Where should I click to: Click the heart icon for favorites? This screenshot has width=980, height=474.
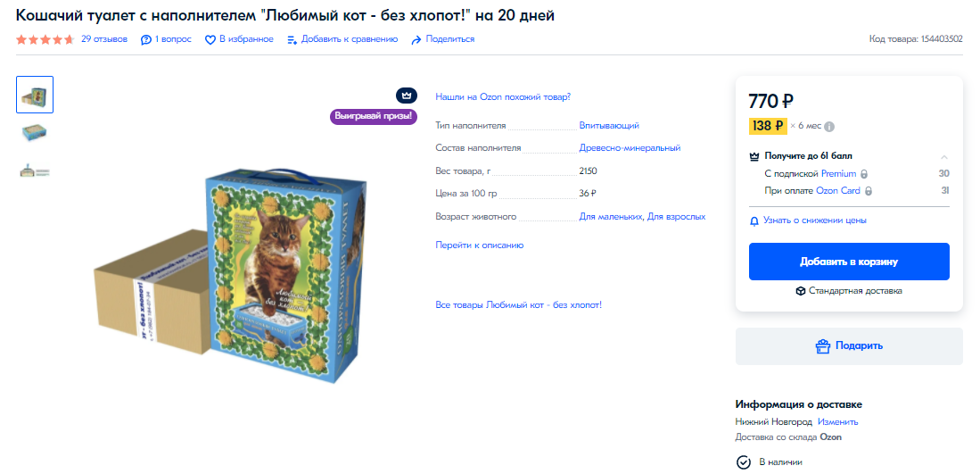coord(210,39)
